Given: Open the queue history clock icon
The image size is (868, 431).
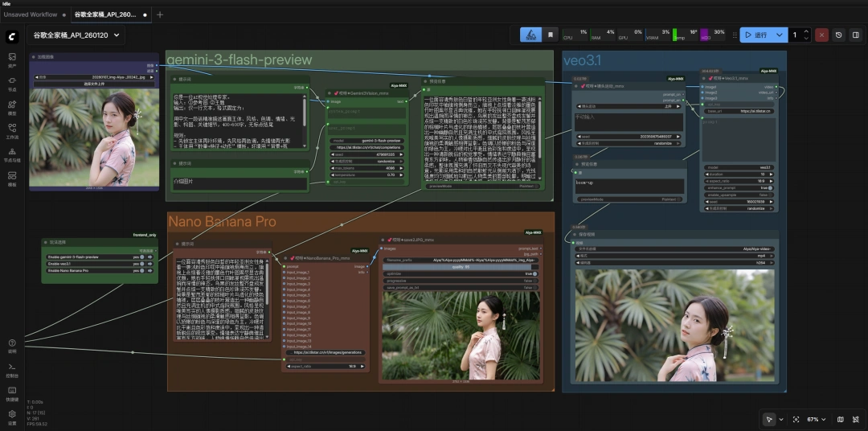Looking at the screenshot, I should pyautogui.click(x=838, y=35).
